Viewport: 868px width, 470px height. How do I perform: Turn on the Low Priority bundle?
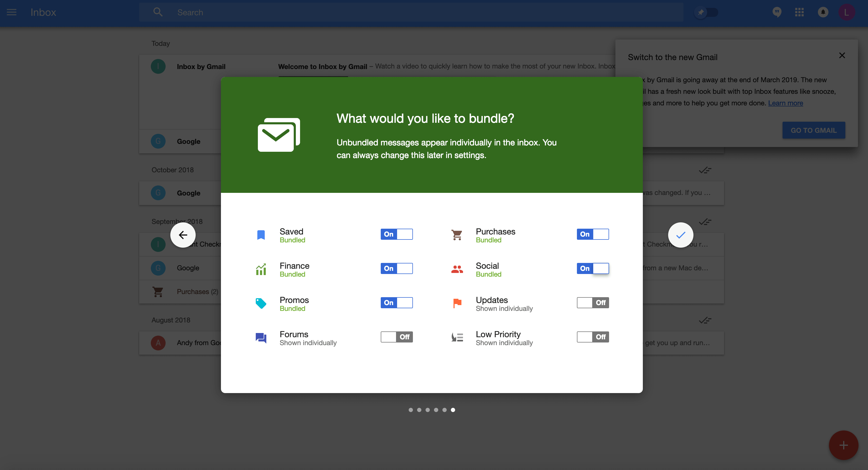[x=592, y=337]
